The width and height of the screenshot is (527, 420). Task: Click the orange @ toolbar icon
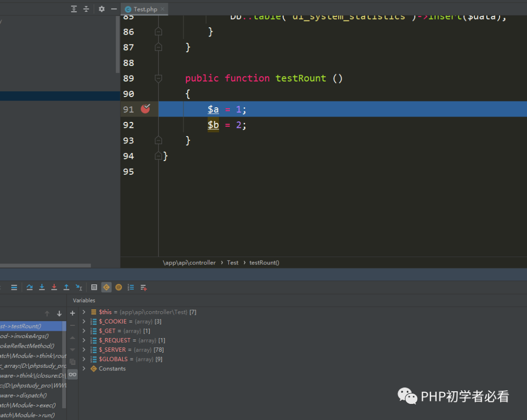[x=119, y=287]
